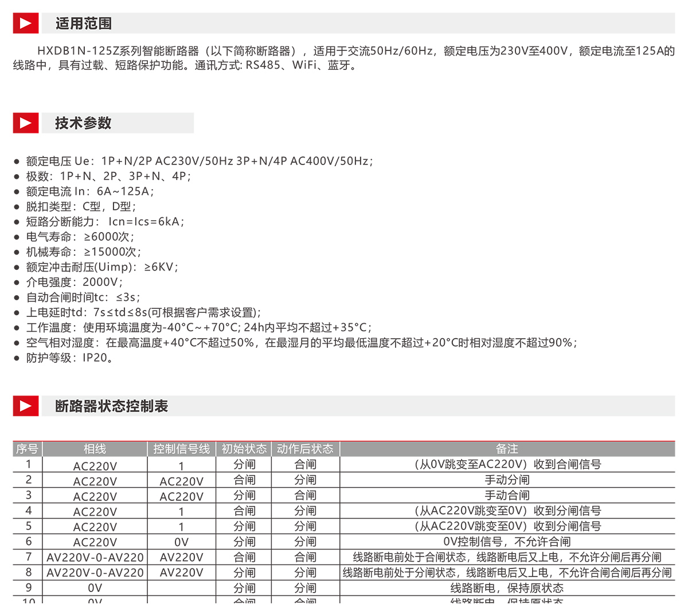Click the red arrow icon beside 技术参数

[x=26, y=123]
